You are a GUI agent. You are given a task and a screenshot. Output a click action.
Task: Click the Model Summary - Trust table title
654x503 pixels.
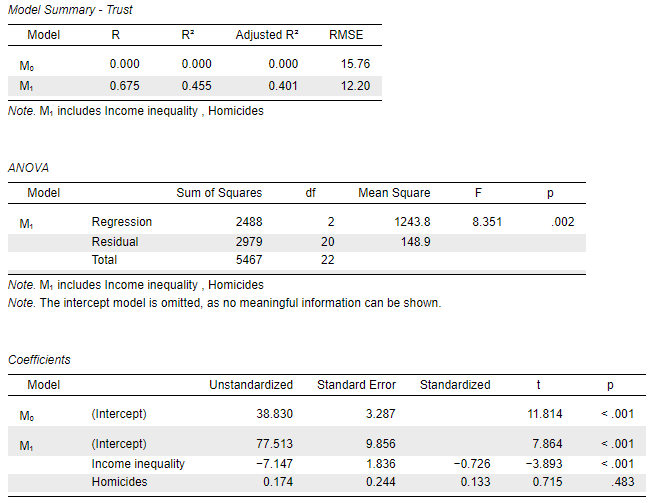(70, 10)
